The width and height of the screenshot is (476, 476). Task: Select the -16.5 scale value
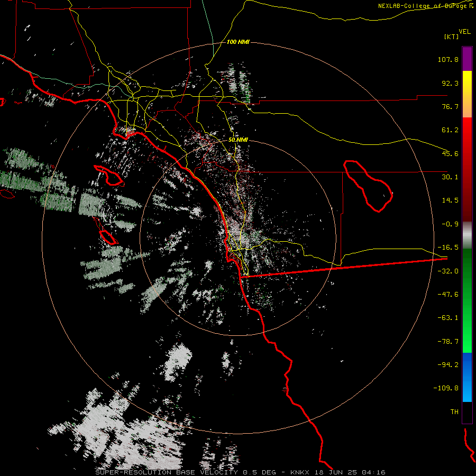[448, 248]
